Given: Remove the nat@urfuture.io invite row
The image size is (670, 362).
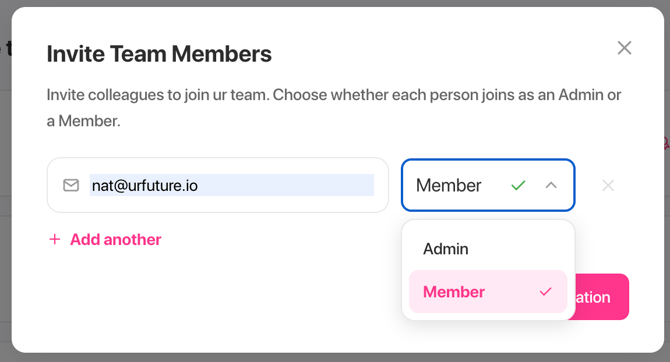Looking at the screenshot, I should (x=608, y=185).
